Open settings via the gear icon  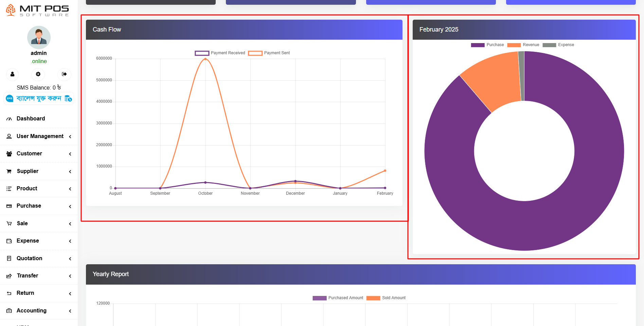(x=38, y=74)
